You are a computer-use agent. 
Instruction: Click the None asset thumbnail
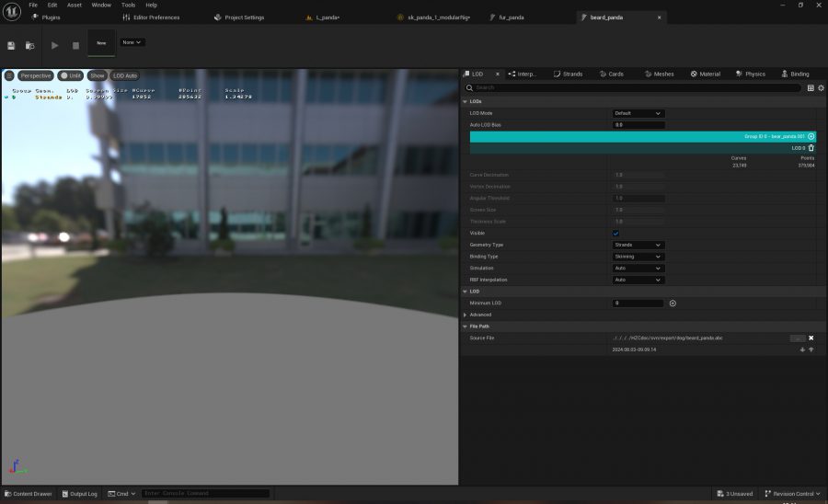pyautogui.click(x=101, y=42)
